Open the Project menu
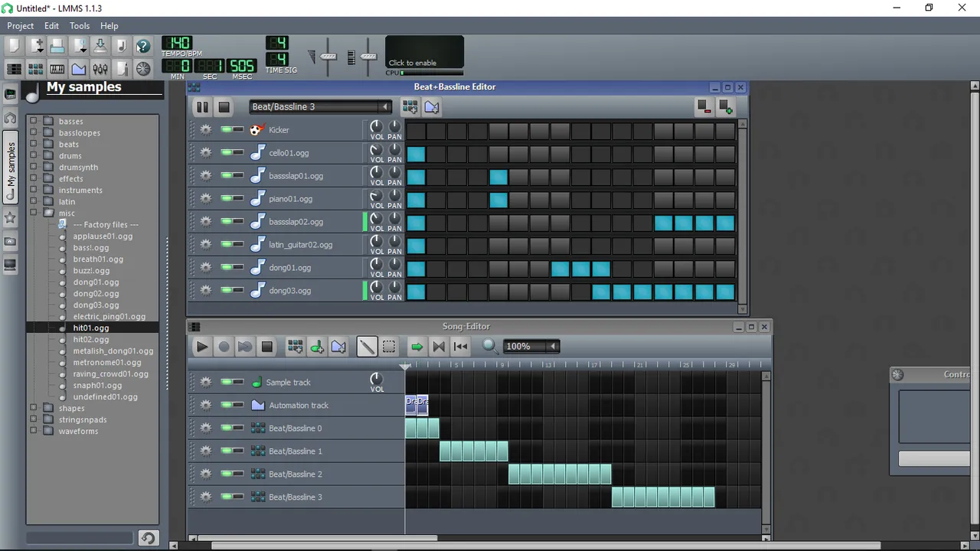The image size is (980, 551). click(21, 25)
